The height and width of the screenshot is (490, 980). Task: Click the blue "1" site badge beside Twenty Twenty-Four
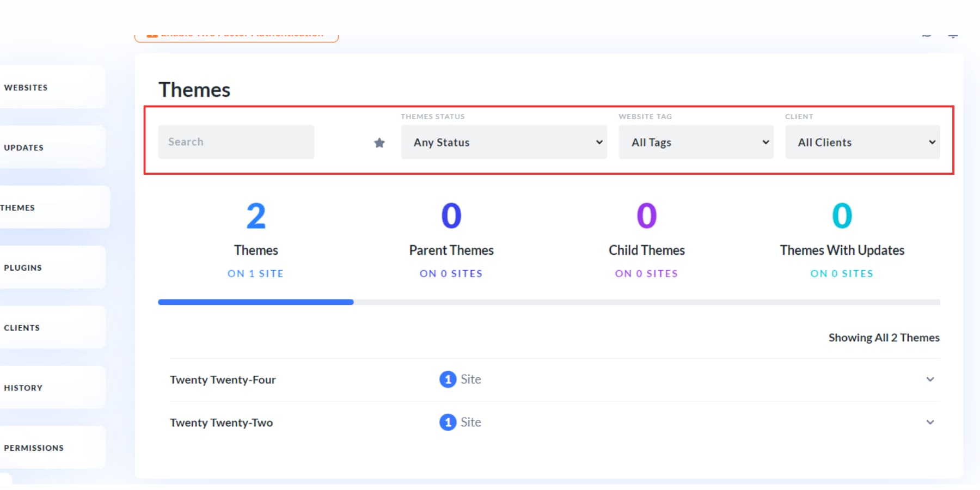coord(448,379)
